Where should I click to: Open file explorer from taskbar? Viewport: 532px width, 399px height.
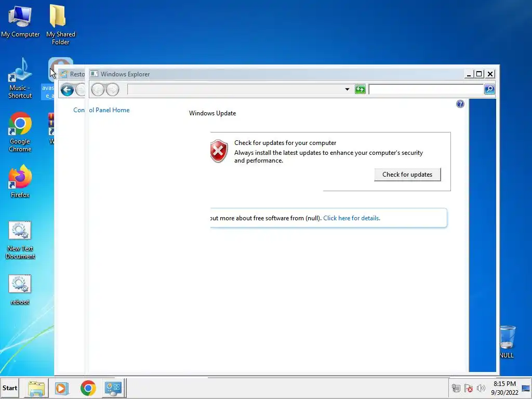[x=36, y=388]
